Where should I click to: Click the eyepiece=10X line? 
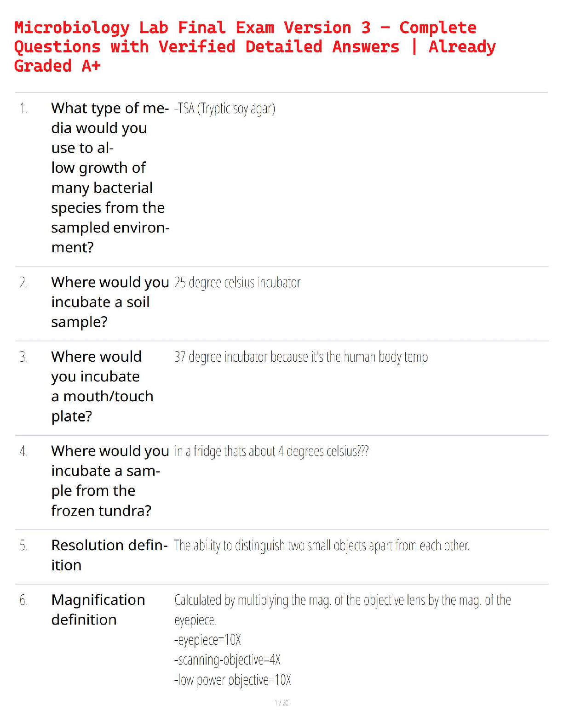(207, 640)
